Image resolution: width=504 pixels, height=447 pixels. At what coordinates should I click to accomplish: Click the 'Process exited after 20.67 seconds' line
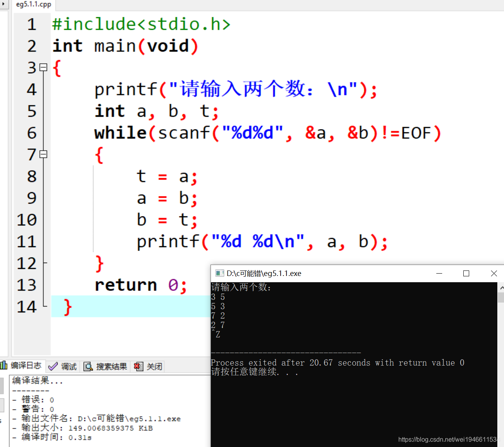(x=338, y=363)
